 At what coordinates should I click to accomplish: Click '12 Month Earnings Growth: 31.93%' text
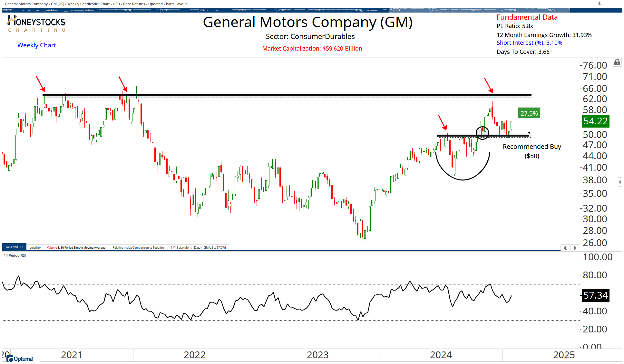(x=544, y=35)
